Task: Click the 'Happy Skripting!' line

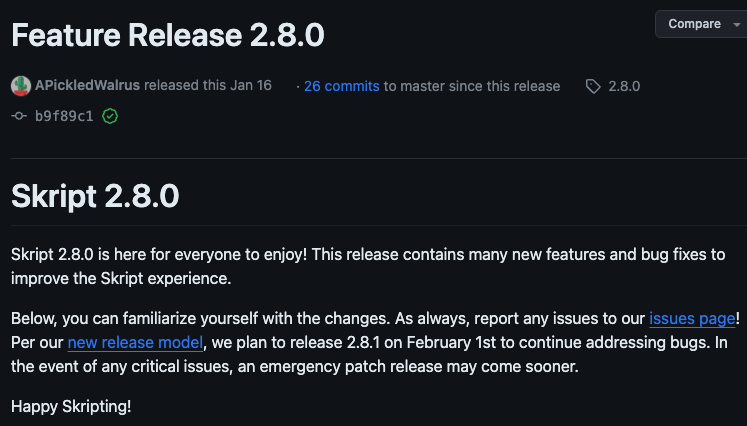Action: [x=71, y=407]
